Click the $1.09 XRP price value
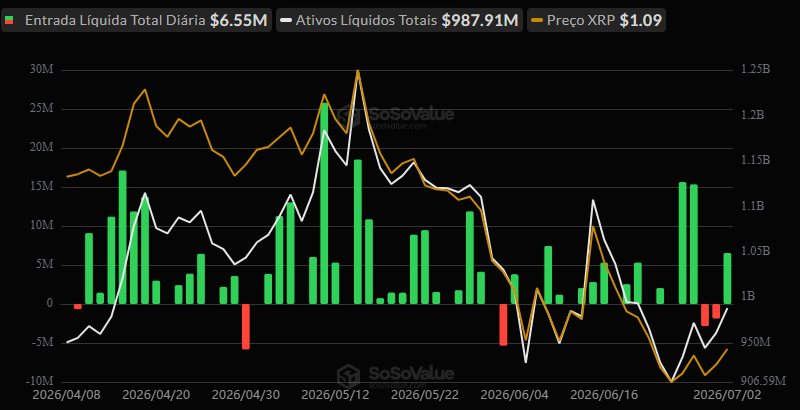Viewport: 800px width, 410px height. (x=640, y=20)
